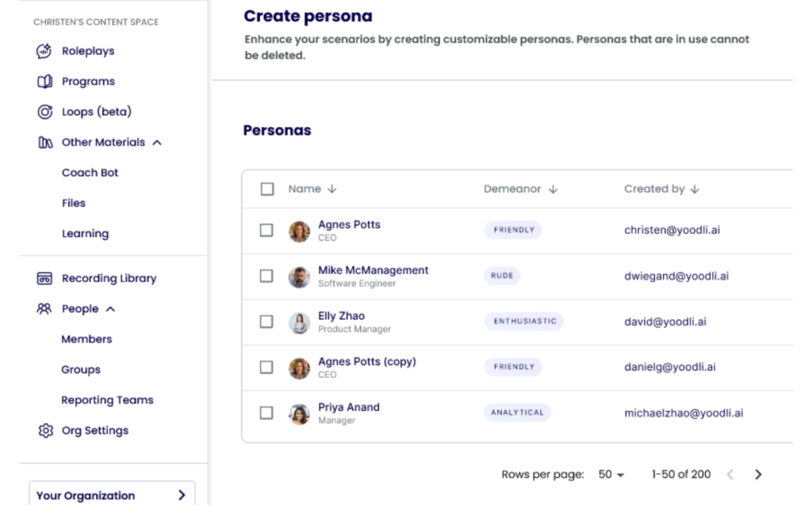Collapse the People section chevron
812x505 pixels.
click(x=110, y=309)
